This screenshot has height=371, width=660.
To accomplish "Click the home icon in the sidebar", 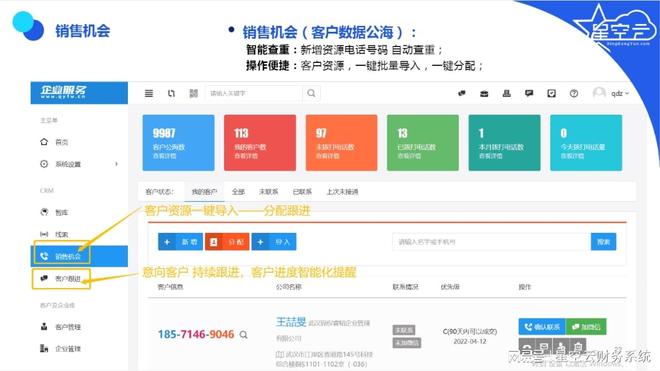I will click(44, 142).
